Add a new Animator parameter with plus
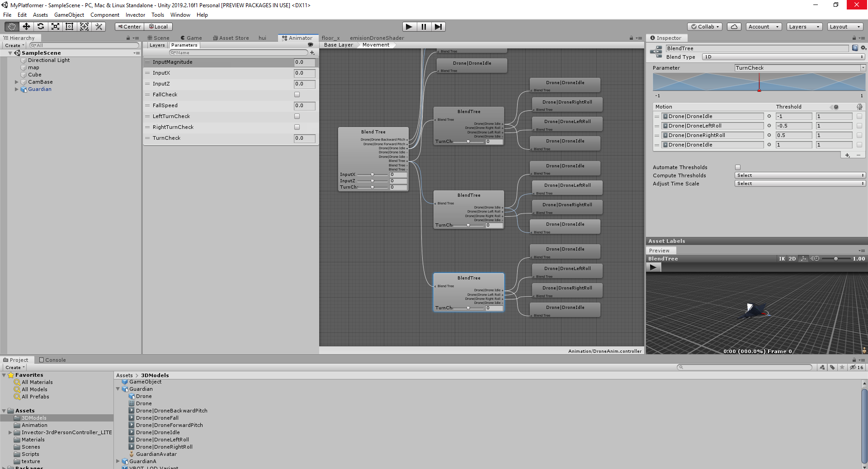The height and width of the screenshot is (469, 868). point(312,53)
